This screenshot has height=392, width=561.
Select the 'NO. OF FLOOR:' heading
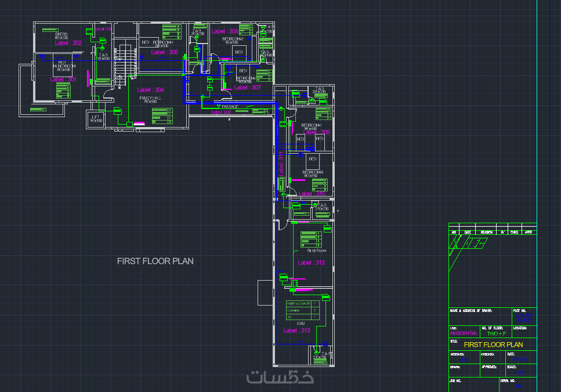[x=493, y=328]
